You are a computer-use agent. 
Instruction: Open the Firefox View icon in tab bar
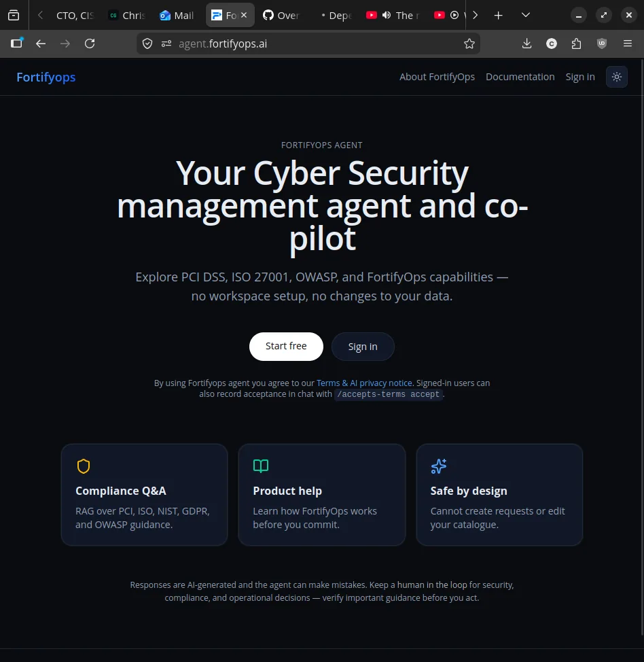point(14,15)
